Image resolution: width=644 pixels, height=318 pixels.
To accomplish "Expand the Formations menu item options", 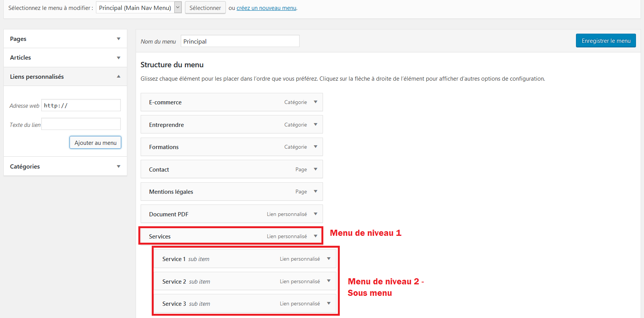I will click(x=316, y=147).
